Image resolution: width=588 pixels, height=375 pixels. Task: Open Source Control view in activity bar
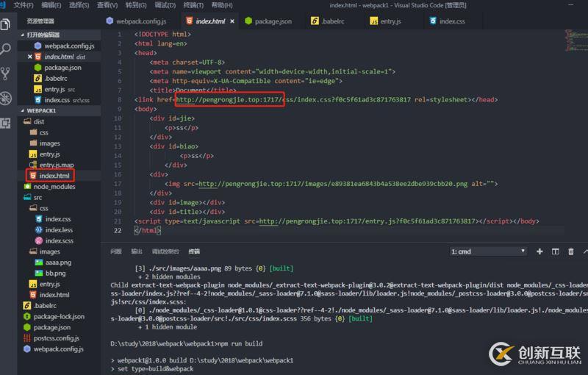tap(5, 74)
